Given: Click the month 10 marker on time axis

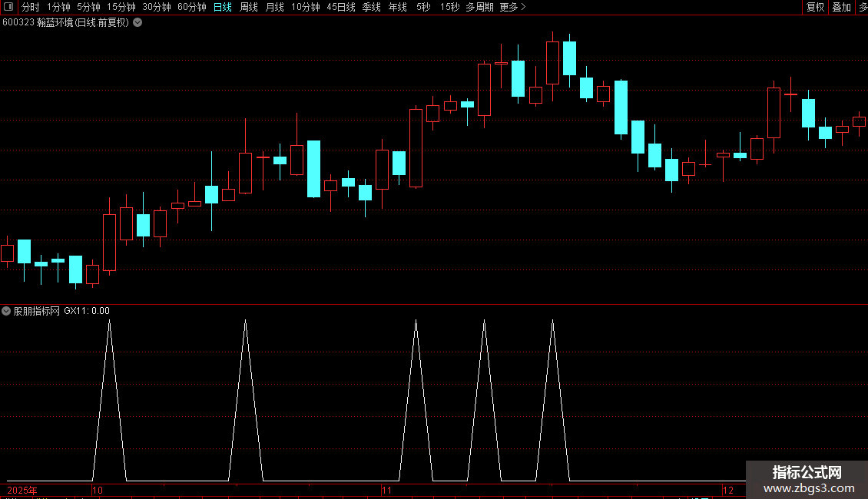Looking at the screenshot, I should (98, 490).
